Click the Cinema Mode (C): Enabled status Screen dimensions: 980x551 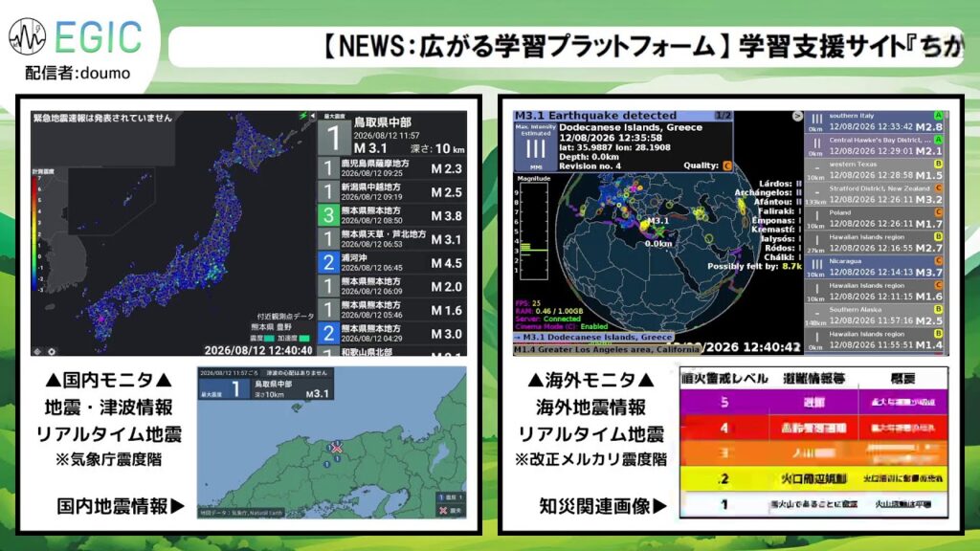pos(561,326)
